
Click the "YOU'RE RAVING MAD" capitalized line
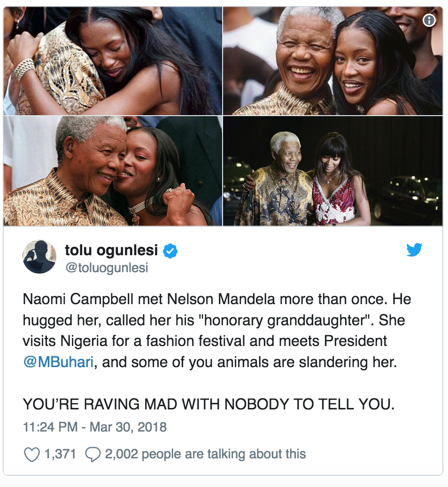tap(209, 404)
